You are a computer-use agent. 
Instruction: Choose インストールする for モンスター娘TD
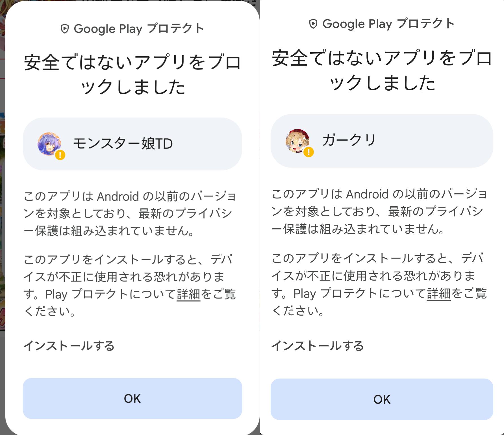pyautogui.click(x=69, y=346)
